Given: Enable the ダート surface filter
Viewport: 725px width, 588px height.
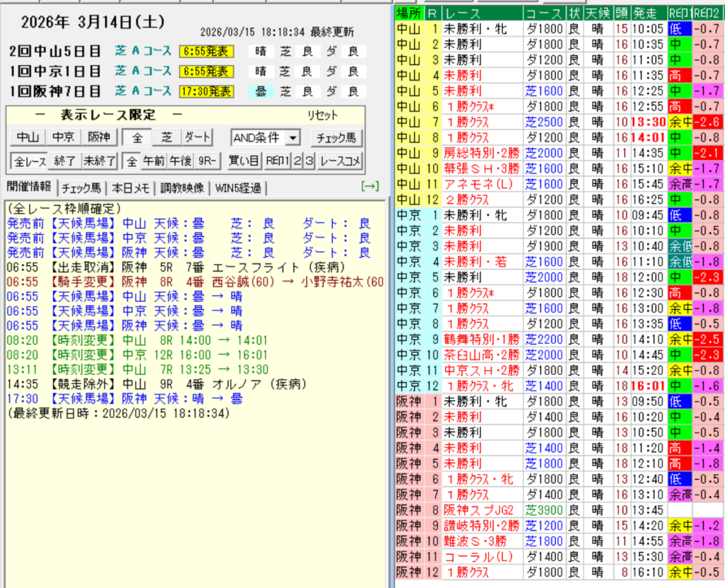Looking at the screenshot, I should (198, 137).
